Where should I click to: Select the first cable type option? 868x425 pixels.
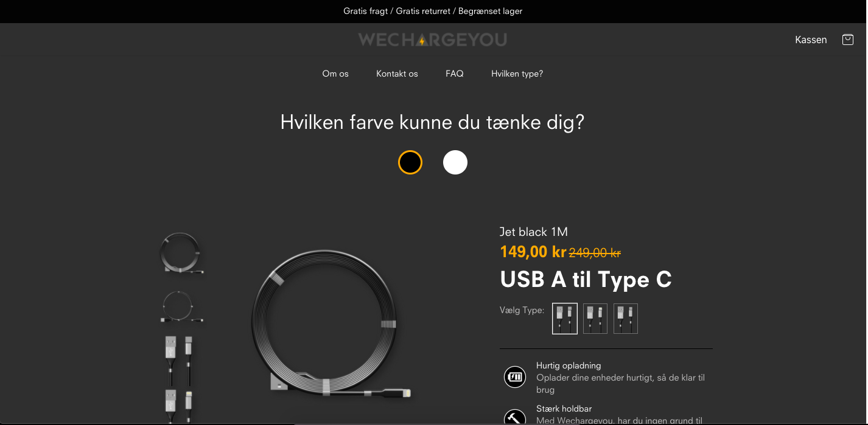tap(564, 319)
